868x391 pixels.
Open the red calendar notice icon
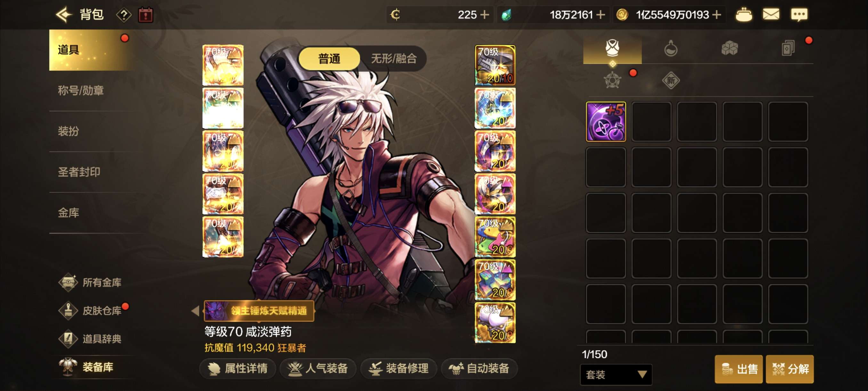pos(146,15)
